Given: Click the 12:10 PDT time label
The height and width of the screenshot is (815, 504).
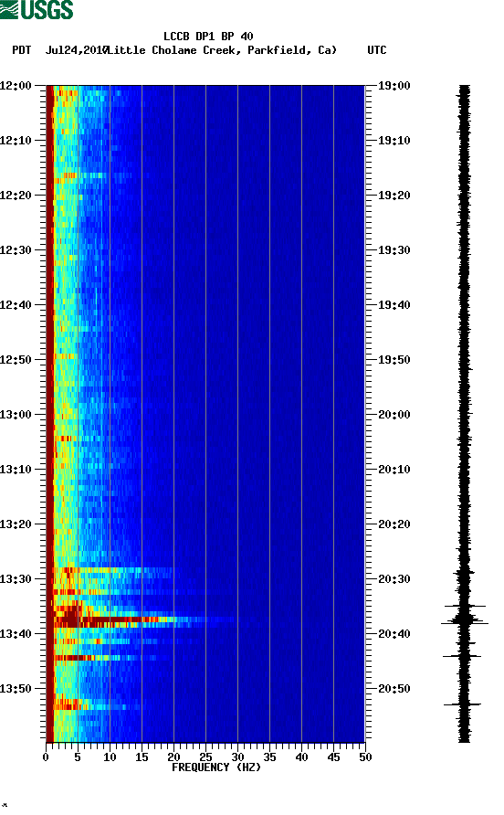Looking at the screenshot, I should click(x=16, y=141).
